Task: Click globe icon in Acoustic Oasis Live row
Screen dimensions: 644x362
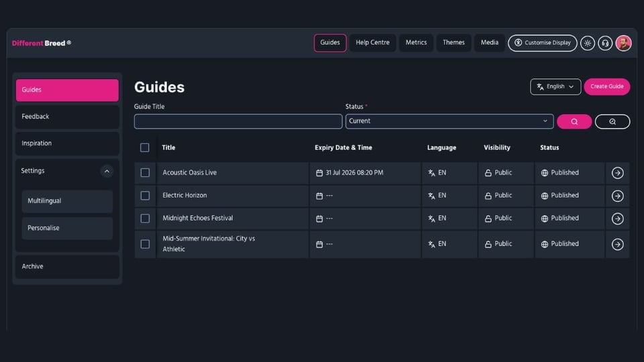Action: [x=545, y=173]
